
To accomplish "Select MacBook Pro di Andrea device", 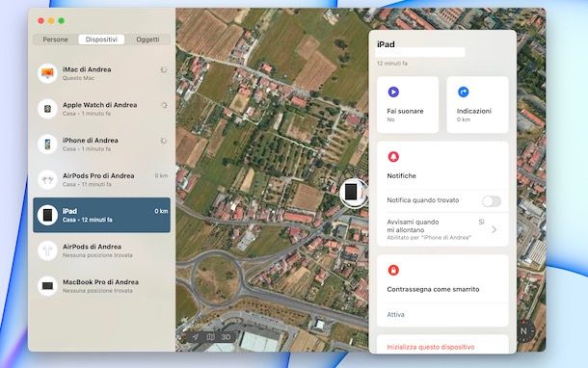I will 101,286.
